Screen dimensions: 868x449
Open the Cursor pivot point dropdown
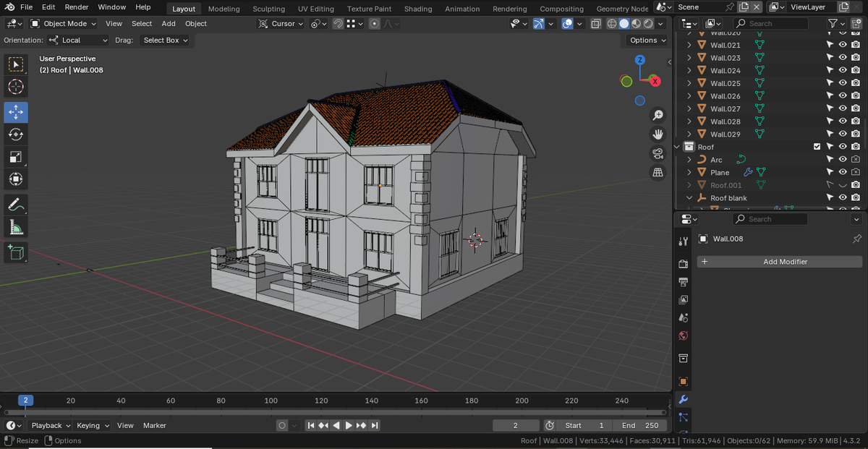tap(282, 24)
